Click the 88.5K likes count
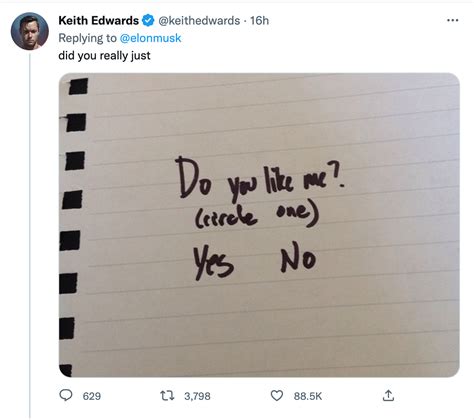 [308, 396]
